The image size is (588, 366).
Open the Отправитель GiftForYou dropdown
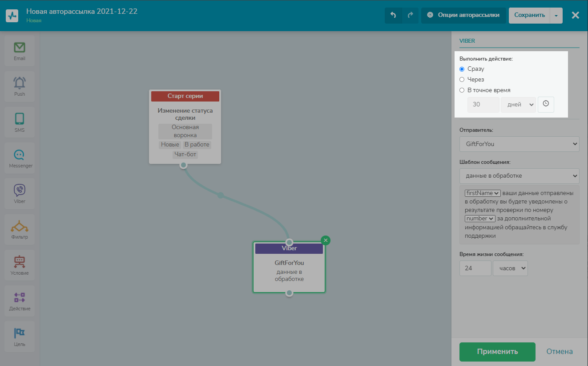tap(519, 144)
